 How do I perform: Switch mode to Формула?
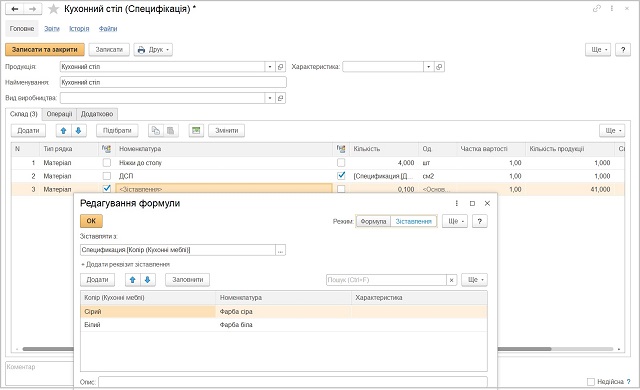click(x=373, y=221)
